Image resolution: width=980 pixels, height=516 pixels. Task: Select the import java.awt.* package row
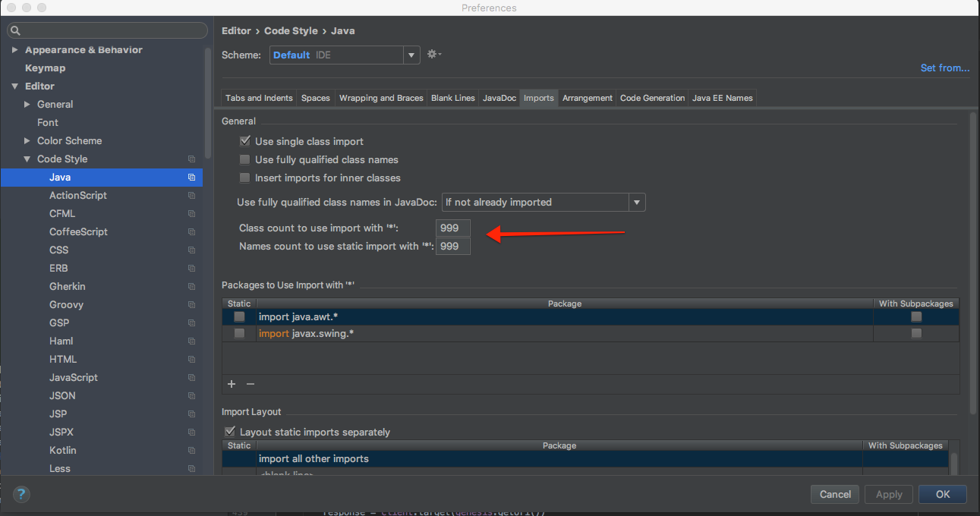(x=591, y=316)
